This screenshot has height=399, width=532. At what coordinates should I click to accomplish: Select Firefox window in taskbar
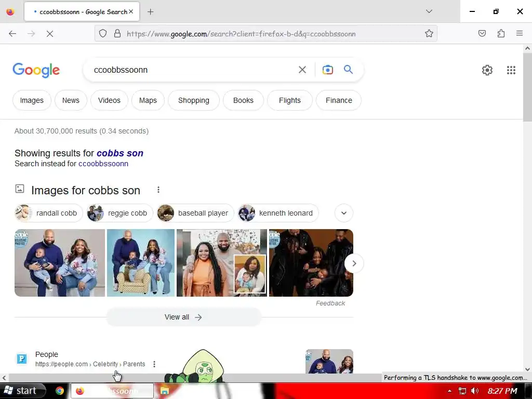point(112,391)
